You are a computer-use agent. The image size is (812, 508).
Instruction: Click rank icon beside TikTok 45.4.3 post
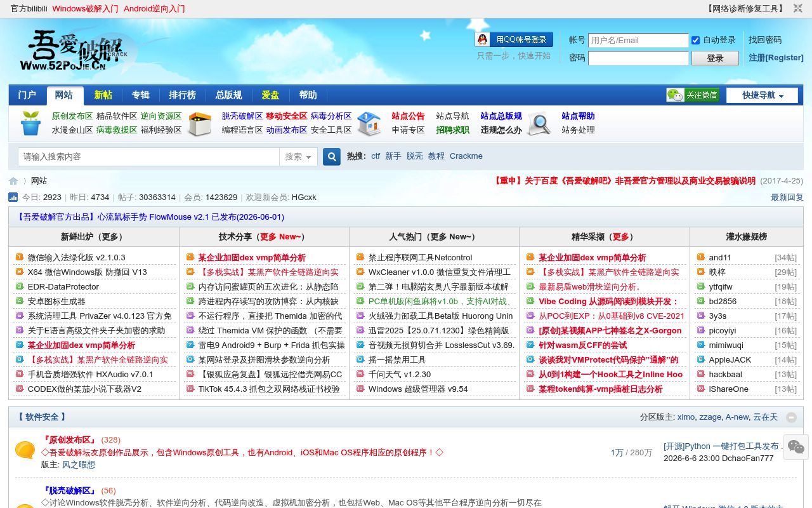[190, 389]
